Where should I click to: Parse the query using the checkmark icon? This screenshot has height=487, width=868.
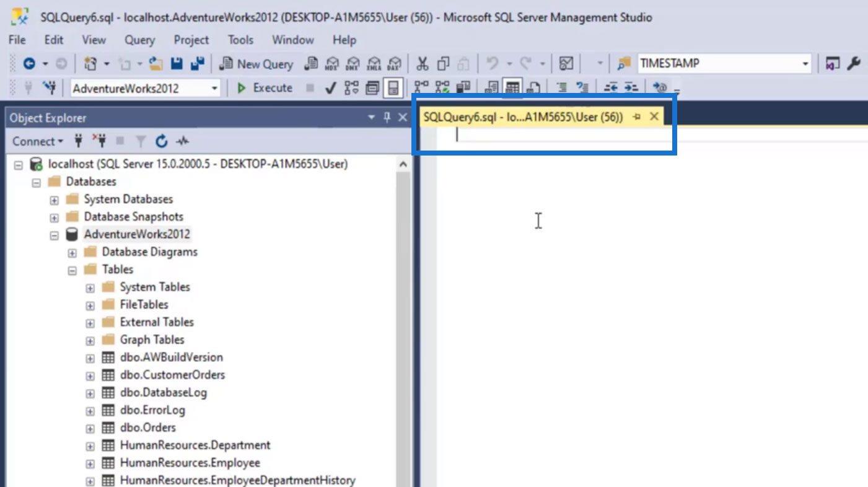pos(330,88)
